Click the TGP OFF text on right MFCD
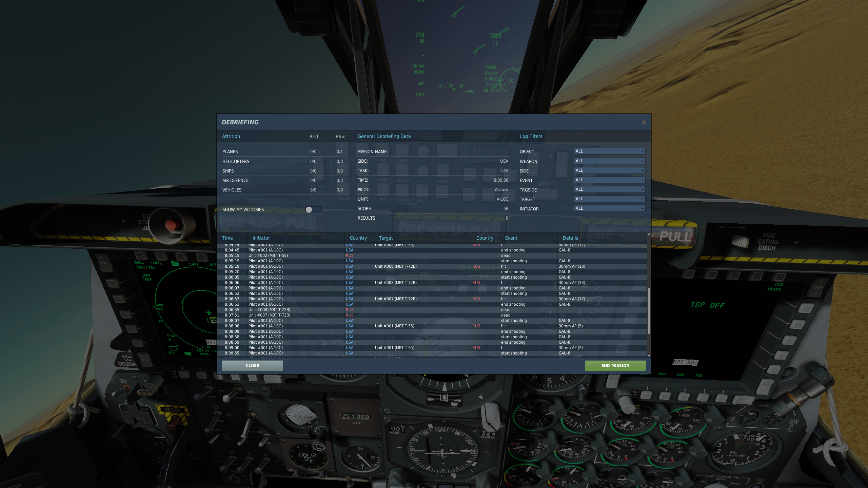 [x=708, y=305]
